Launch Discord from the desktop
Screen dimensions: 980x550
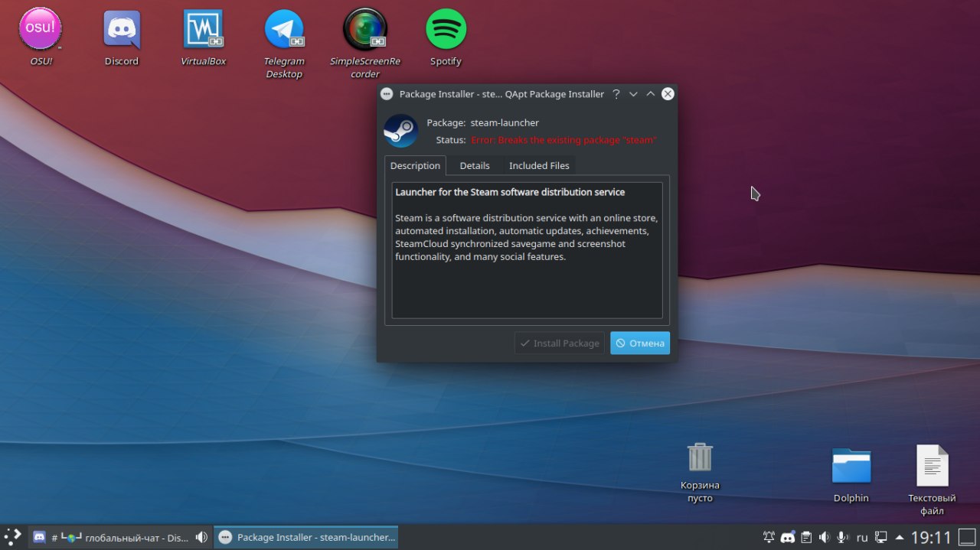tap(122, 29)
